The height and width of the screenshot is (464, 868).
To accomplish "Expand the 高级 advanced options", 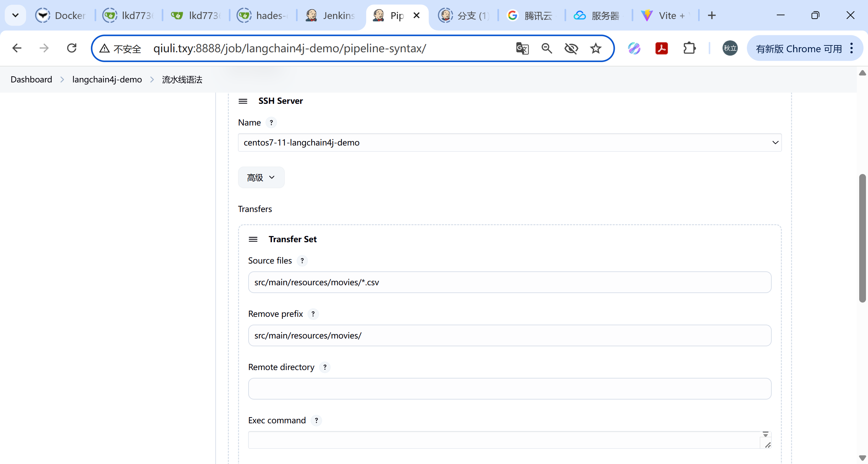I will [x=261, y=177].
